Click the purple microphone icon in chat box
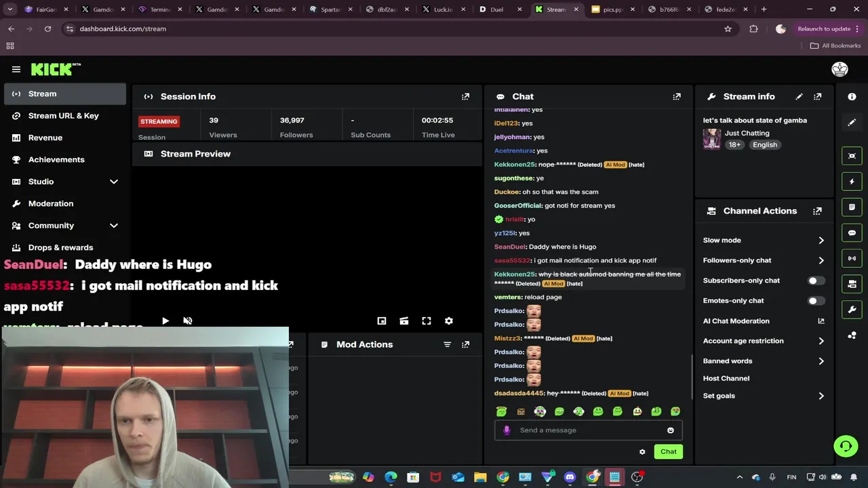Image resolution: width=868 pixels, height=488 pixels. coord(507,430)
